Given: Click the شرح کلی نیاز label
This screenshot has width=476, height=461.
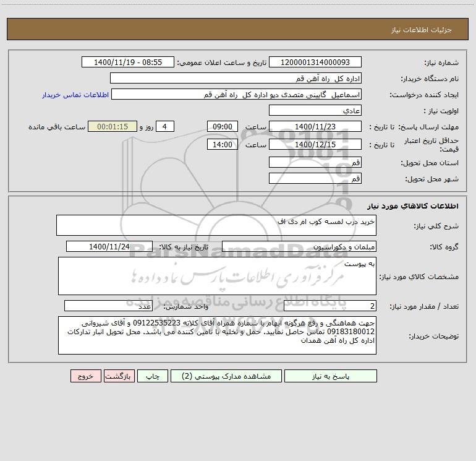Looking at the screenshot, I should point(436,226).
